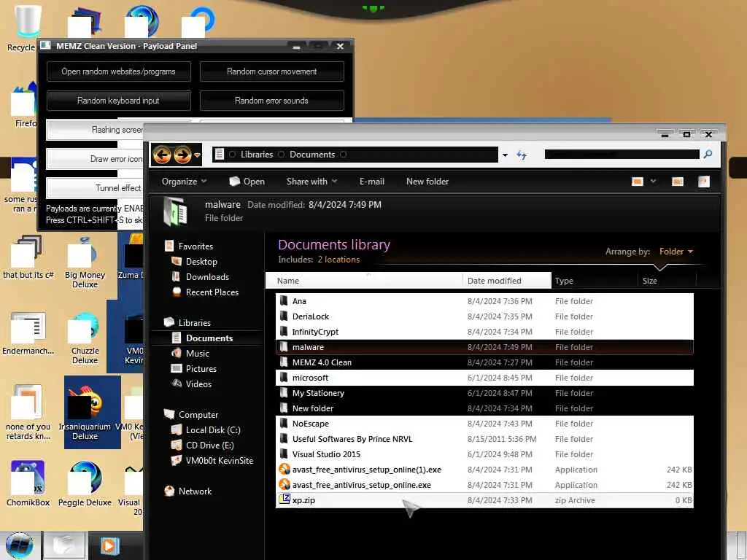Click the Back arrow in Explorer
Image resolution: width=747 pixels, height=560 pixels.
(x=162, y=155)
